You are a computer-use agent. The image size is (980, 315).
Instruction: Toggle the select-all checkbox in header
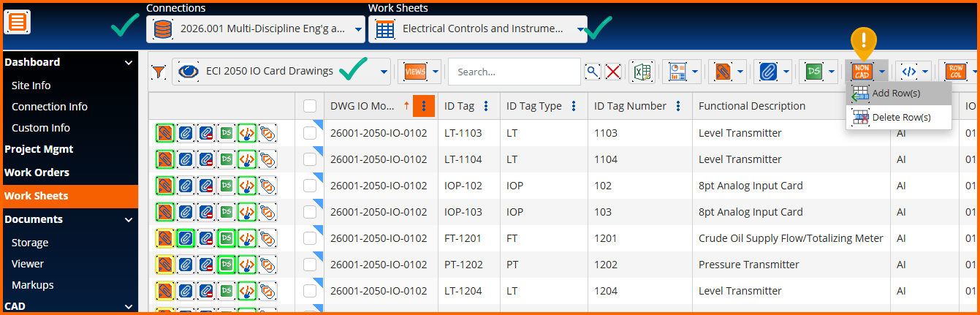coord(310,107)
